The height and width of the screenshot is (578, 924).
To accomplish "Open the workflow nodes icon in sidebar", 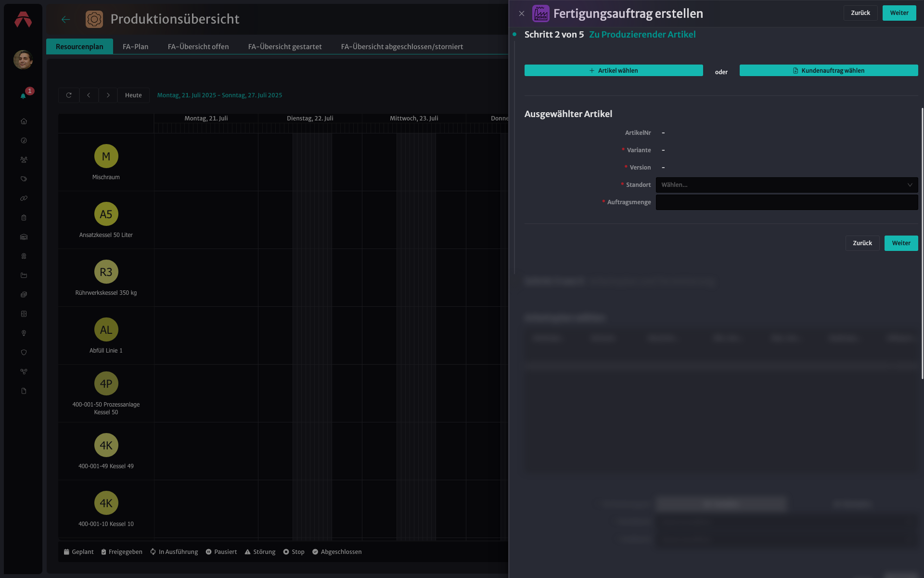I will pyautogui.click(x=24, y=372).
